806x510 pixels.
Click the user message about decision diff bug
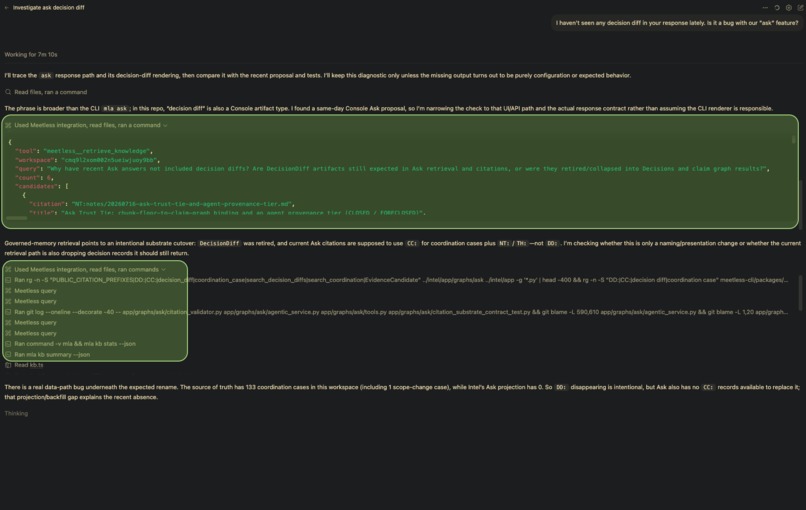pyautogui.click(x=676, y=23)
